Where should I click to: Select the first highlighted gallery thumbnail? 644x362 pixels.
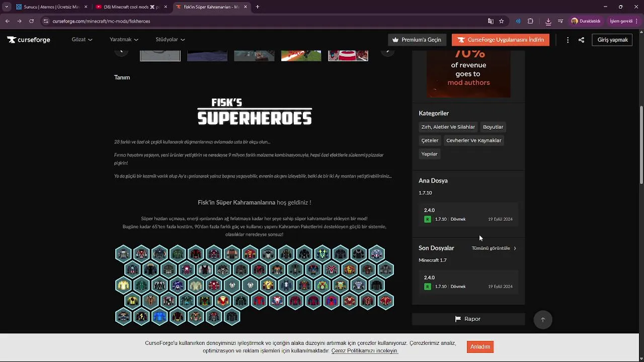160,55
